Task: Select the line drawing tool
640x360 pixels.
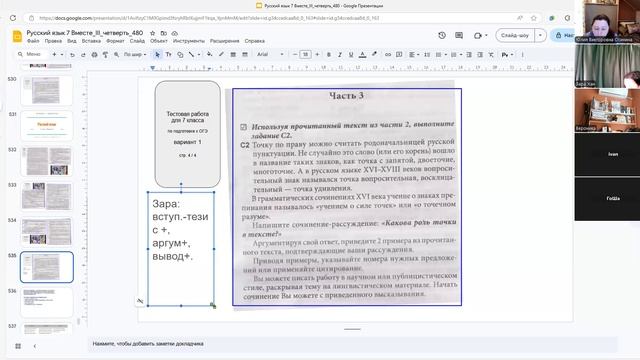Action: point(191,55)
